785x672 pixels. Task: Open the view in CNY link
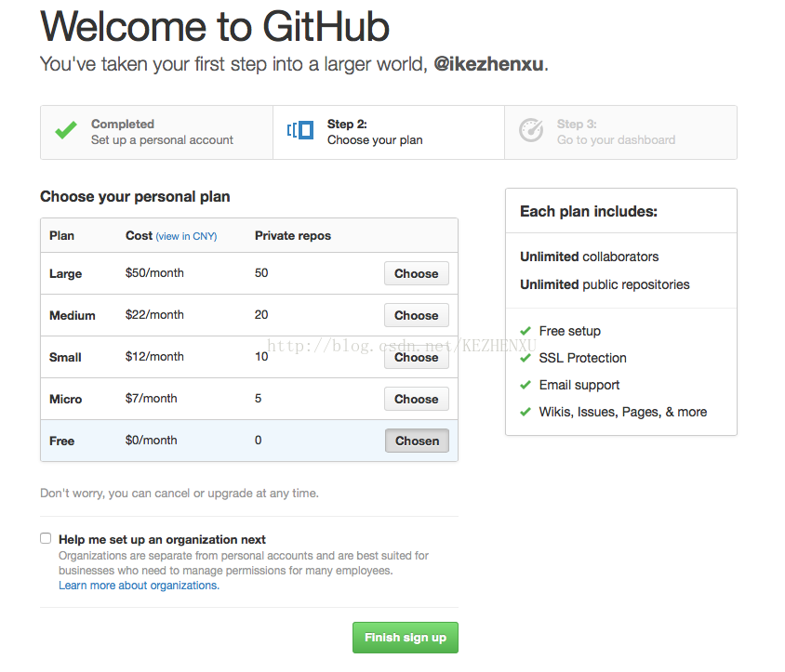tap(186, 236)
